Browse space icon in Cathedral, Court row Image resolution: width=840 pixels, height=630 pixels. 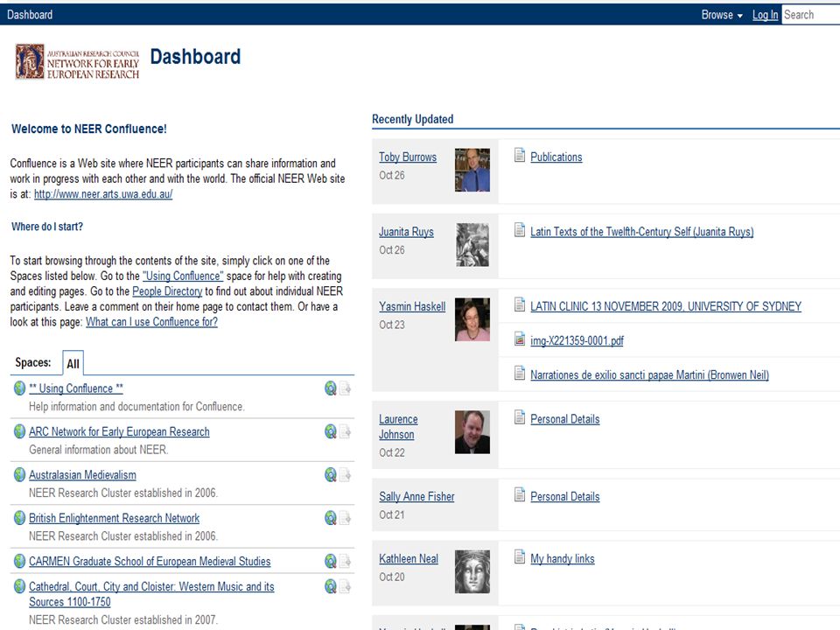point(331,586)
